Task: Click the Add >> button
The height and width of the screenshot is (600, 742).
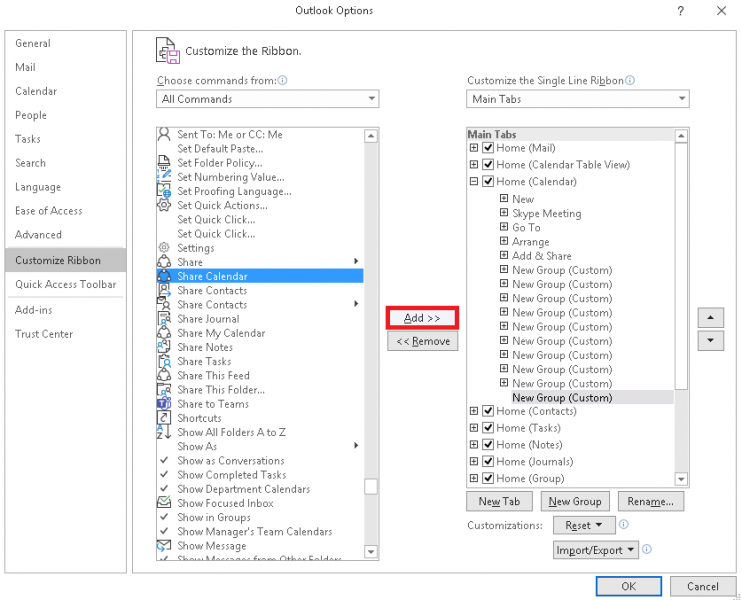Action: (x=422, y=318)
